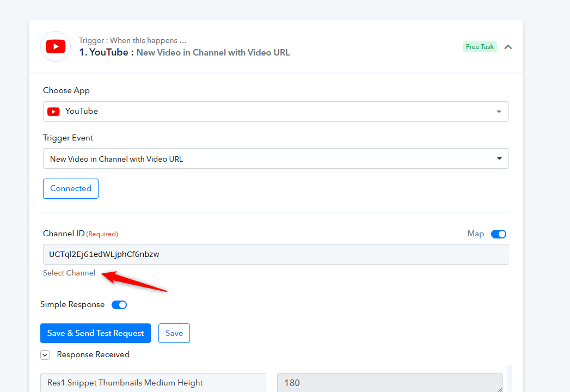
Task: Click the Response Received label
Action: (93, 354)
